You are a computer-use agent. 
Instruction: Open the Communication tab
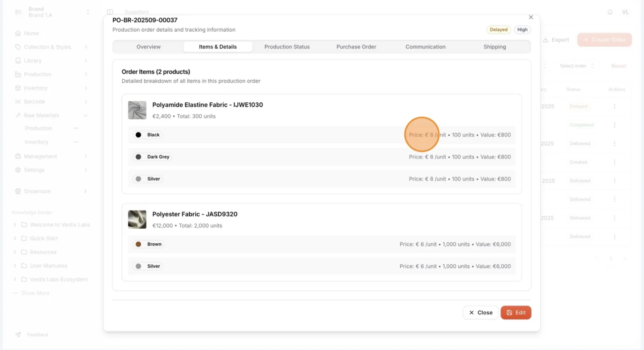click(425, 47)
